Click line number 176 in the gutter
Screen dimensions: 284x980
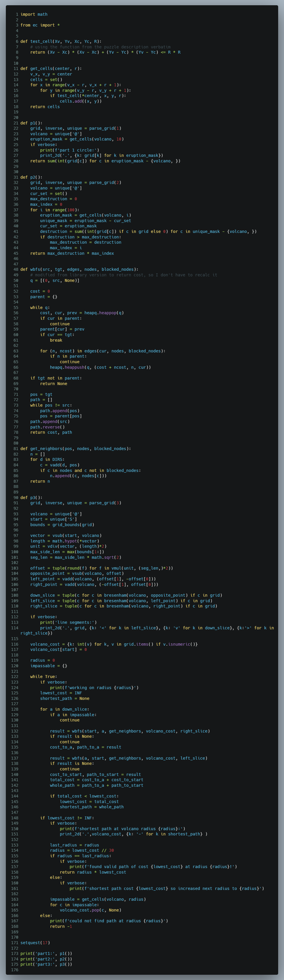click(15, 970)
